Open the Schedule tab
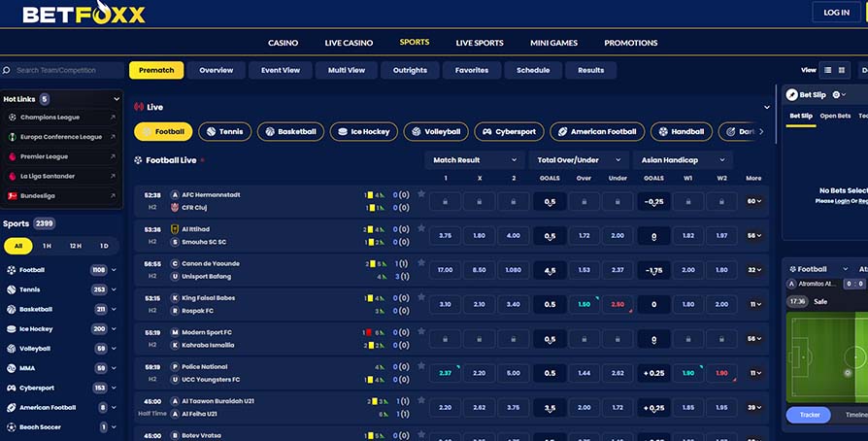868x441 pixels. 533,70
